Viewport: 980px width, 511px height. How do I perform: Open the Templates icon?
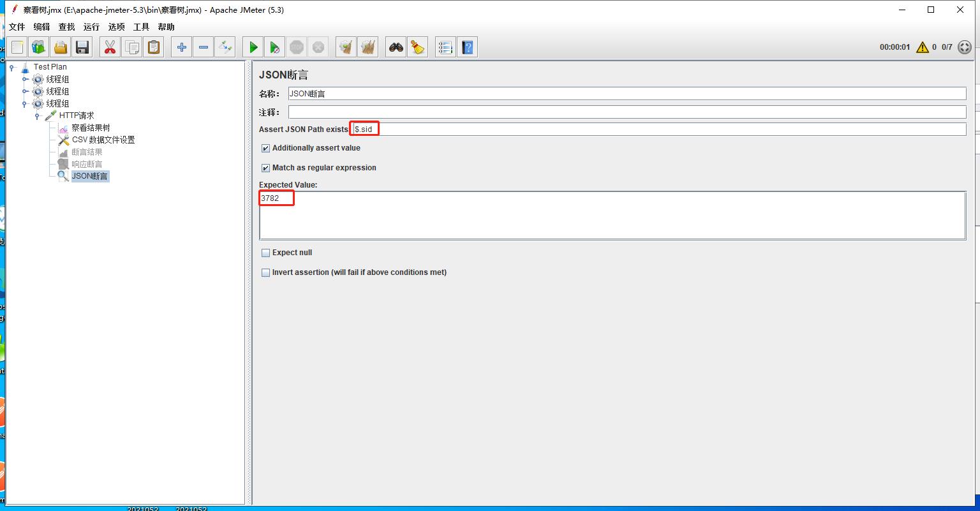tap(39, 47)
